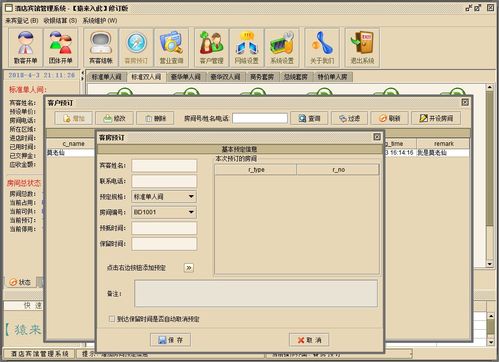This screenshot has height=362, width=499.
Task: Open the 网络设置 network settings icon
Action: tap(247, 47)
